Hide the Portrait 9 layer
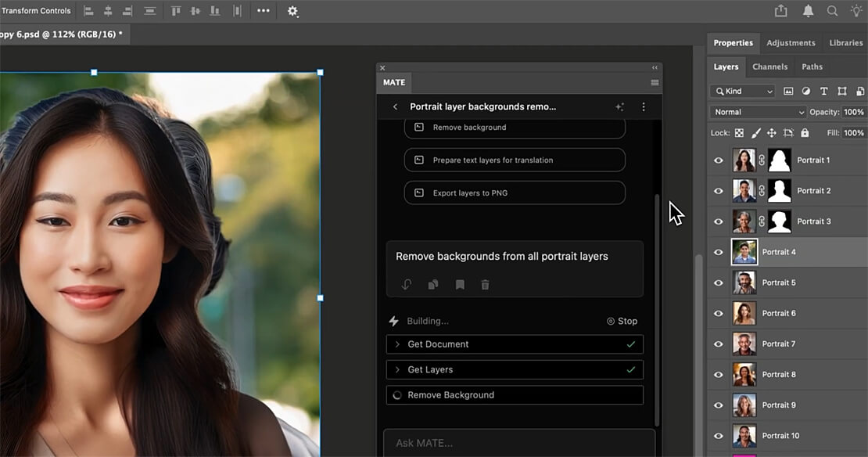The height and width of the screenshot is (457, 868). (719, 405)
